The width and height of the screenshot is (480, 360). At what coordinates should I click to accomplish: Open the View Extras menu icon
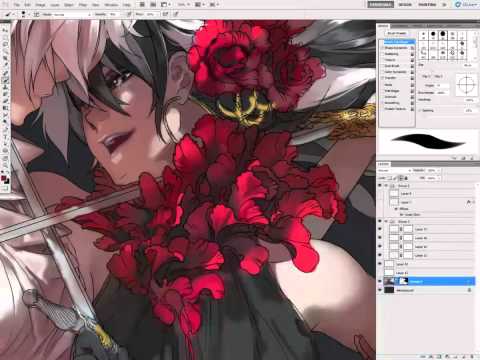tap(165, 5)
